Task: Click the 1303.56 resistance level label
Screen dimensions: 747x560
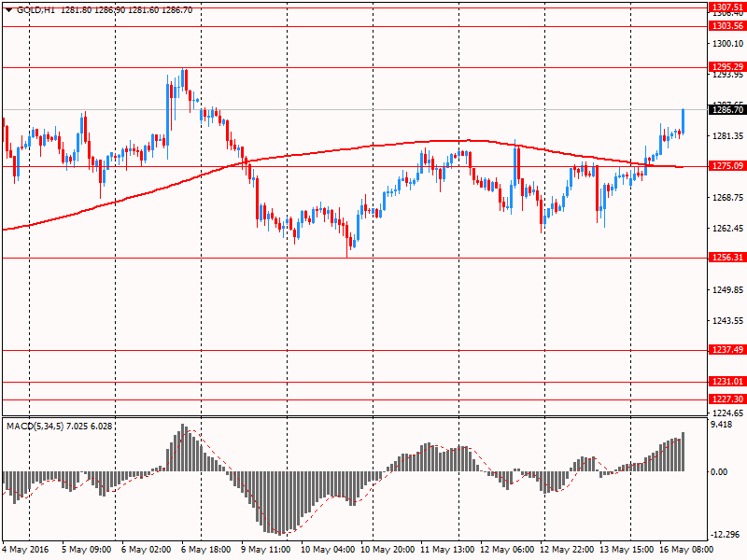Action: [x=727, y=26]
